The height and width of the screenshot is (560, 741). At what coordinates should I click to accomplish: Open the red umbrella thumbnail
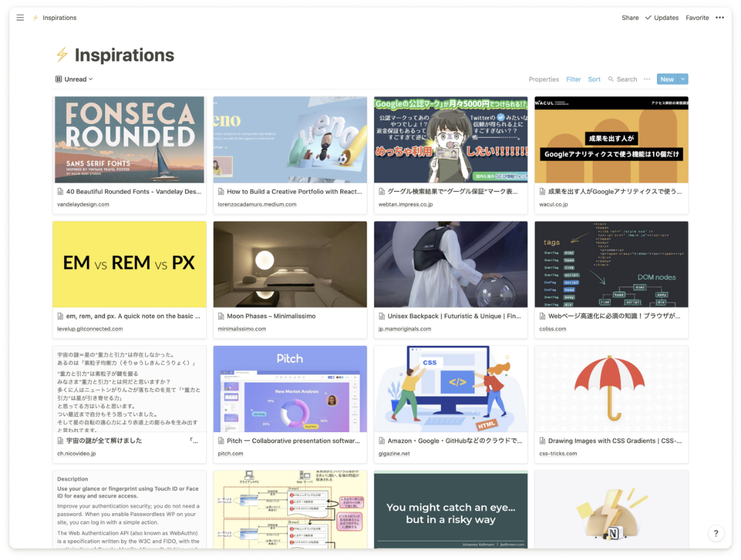[611, 389]
